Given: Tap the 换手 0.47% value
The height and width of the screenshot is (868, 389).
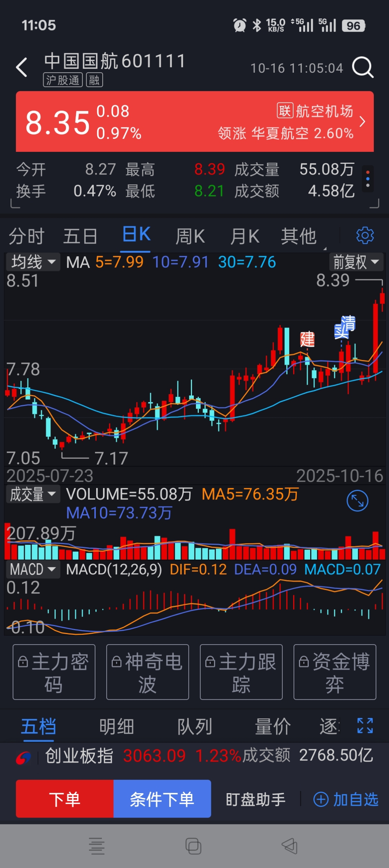Looking at the screenshot, I should point(95,191).
